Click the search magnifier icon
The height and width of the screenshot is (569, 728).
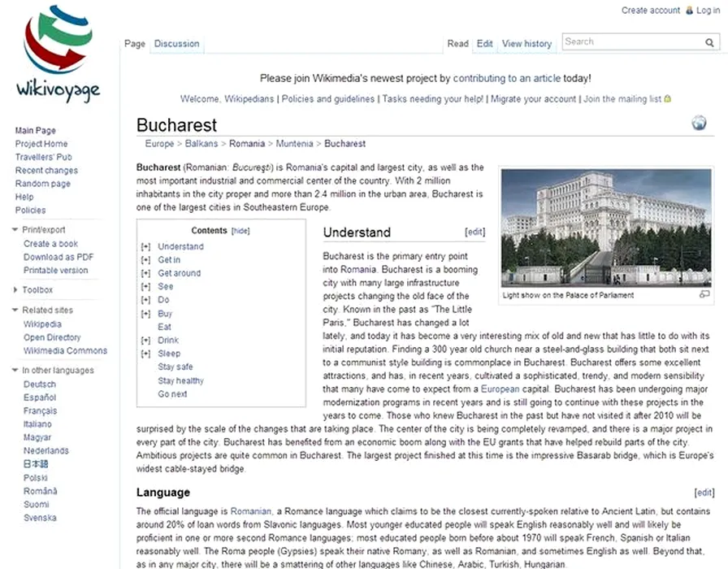click(x=709, y=42)
